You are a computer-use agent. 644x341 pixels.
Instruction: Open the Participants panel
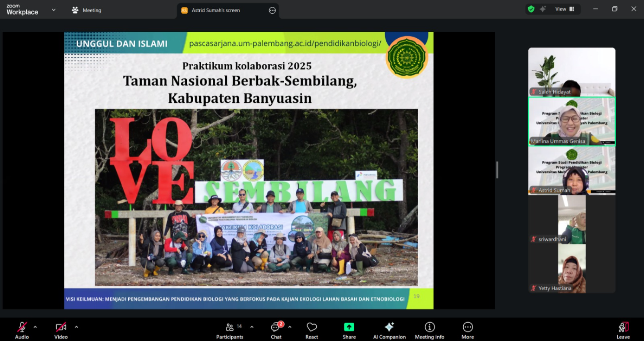tap(229, 330)
